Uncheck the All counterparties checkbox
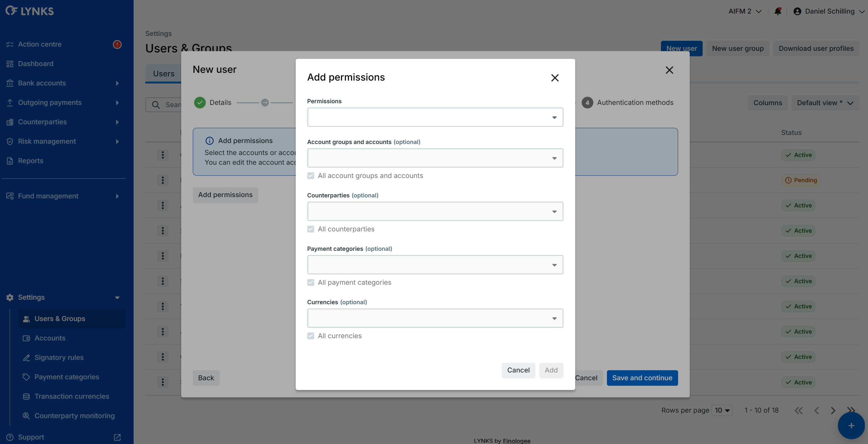Viewport: 868px width, 444px height. click(x=311, y=229)
